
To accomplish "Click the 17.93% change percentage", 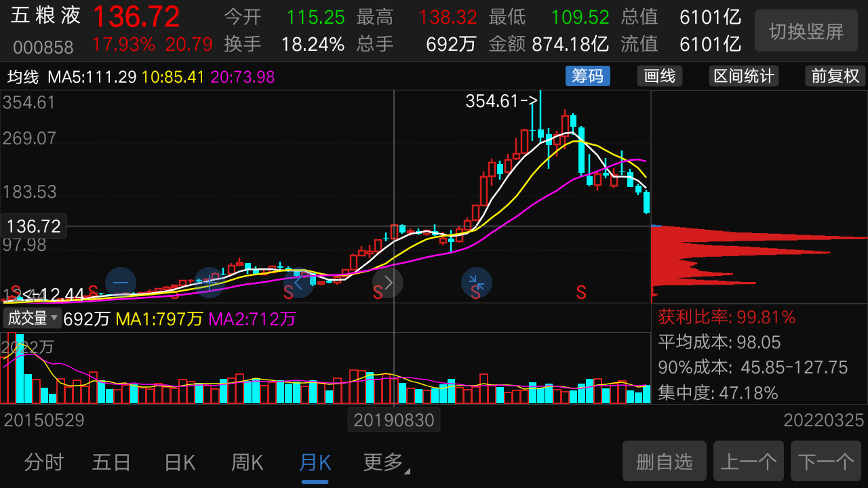I will (124, 45).
